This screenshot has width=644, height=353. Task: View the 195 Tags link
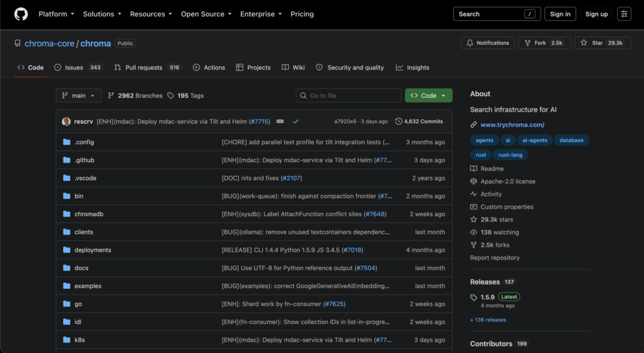coord(186,95)
